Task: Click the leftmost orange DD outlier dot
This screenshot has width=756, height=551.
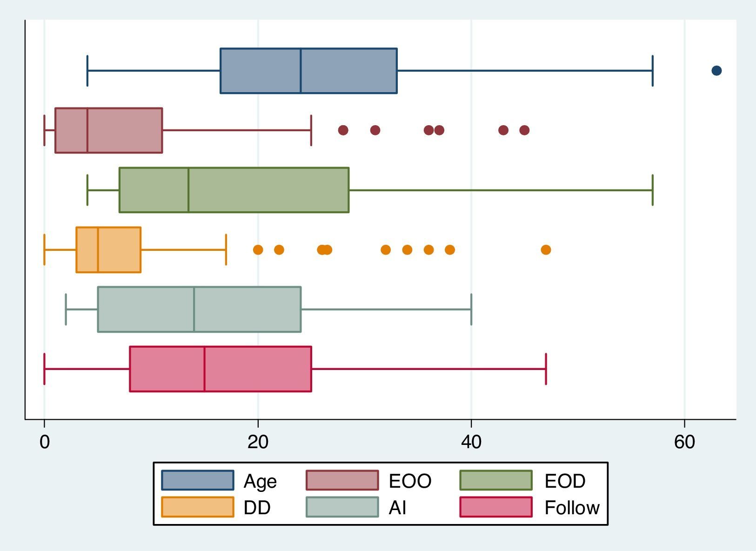Action: coord(258,250)
